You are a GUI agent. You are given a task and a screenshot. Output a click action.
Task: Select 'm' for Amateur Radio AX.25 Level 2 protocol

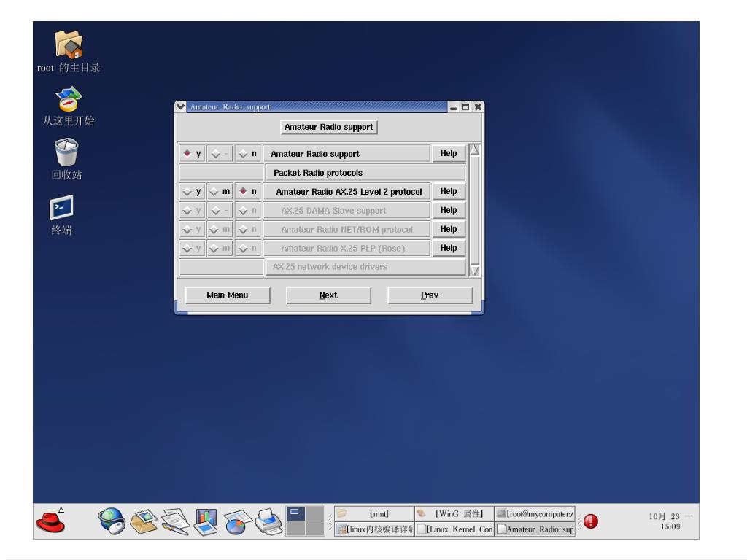coord(220,192)
